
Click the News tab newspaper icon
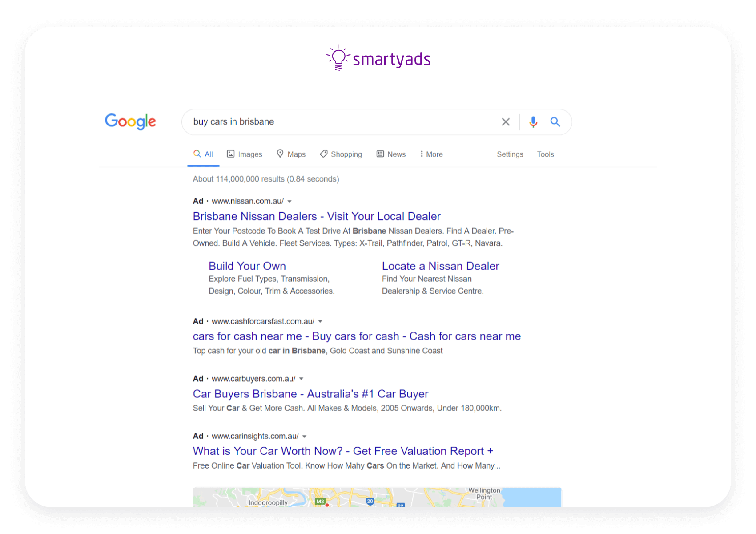tap(380, 154)
